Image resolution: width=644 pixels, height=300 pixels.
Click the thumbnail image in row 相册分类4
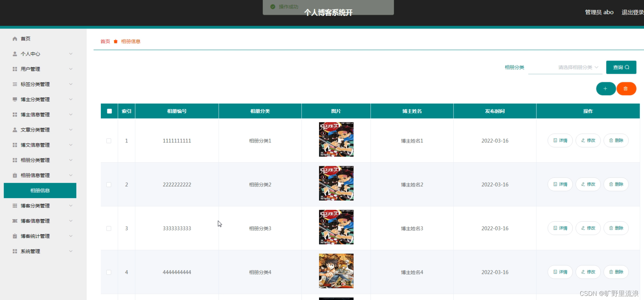tap(336, 271)
